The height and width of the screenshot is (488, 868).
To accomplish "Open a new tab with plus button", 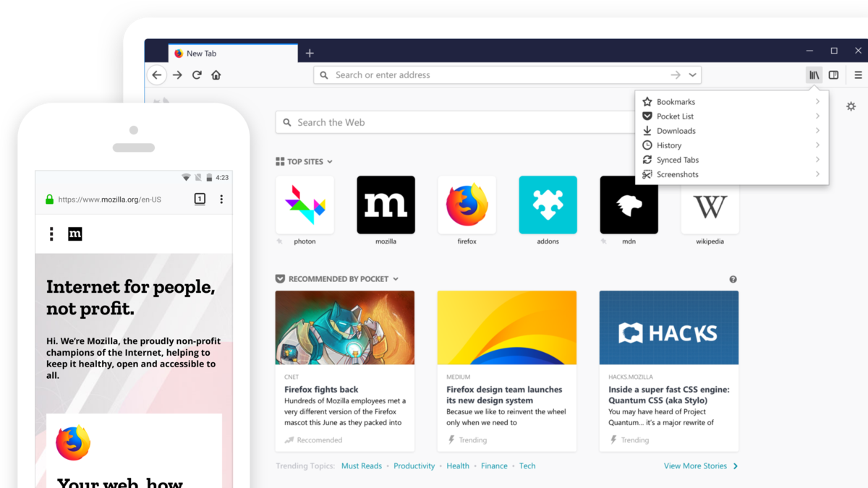I will (x=310, y=53).
